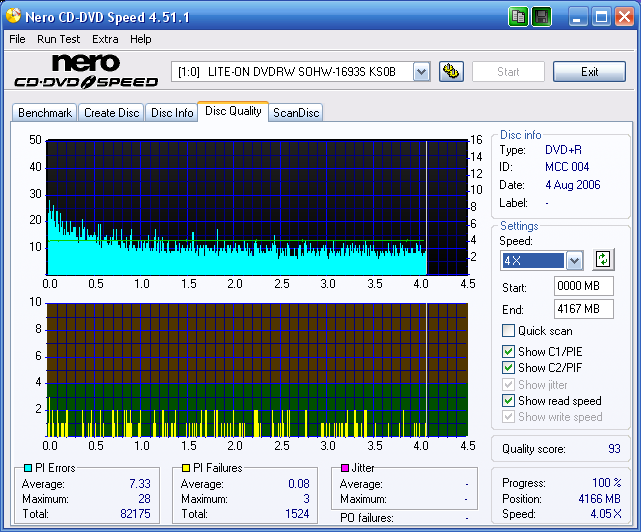Click the End 4167 MB input field
Screen dimensions: 641x532
[584, 309]
